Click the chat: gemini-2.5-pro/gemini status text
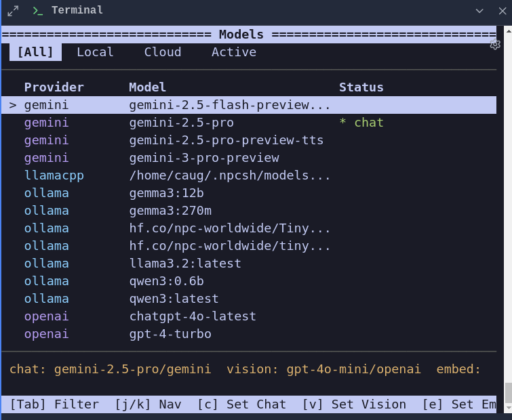512x420 pixels. (111, 369)
